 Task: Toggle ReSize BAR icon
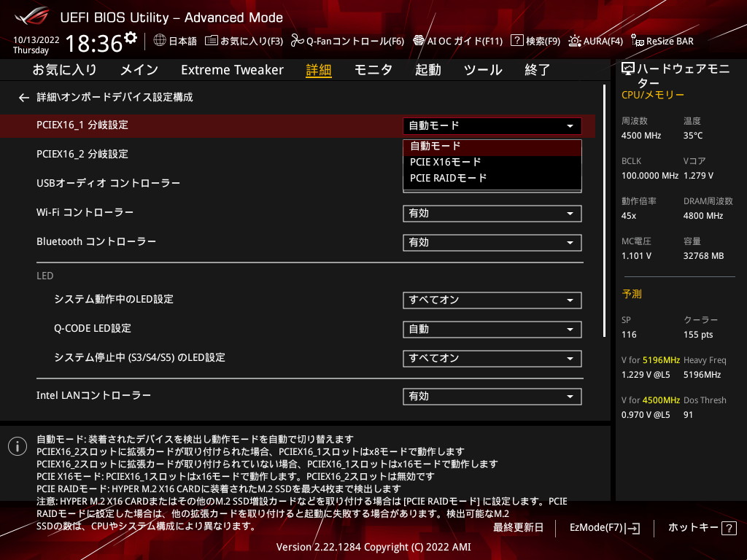[638, 41]
